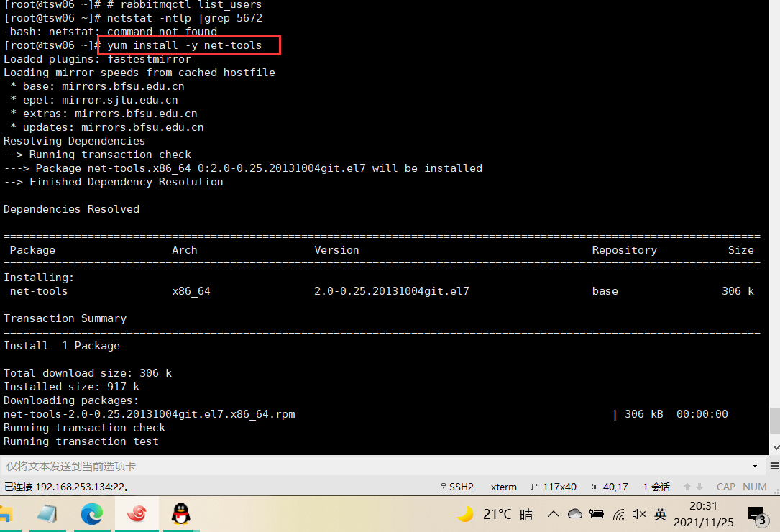The image size is (780, 532).
Task: Click the 'Install 1 Package' line
Action: click(62, 346)
